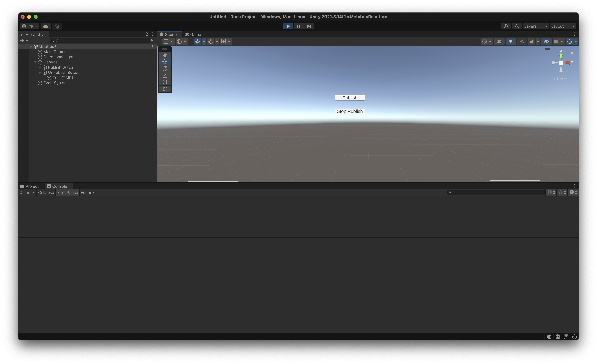This screenshot has height=364, width=597.
Task: Select the Scale tool
Action: pos(165,75)
